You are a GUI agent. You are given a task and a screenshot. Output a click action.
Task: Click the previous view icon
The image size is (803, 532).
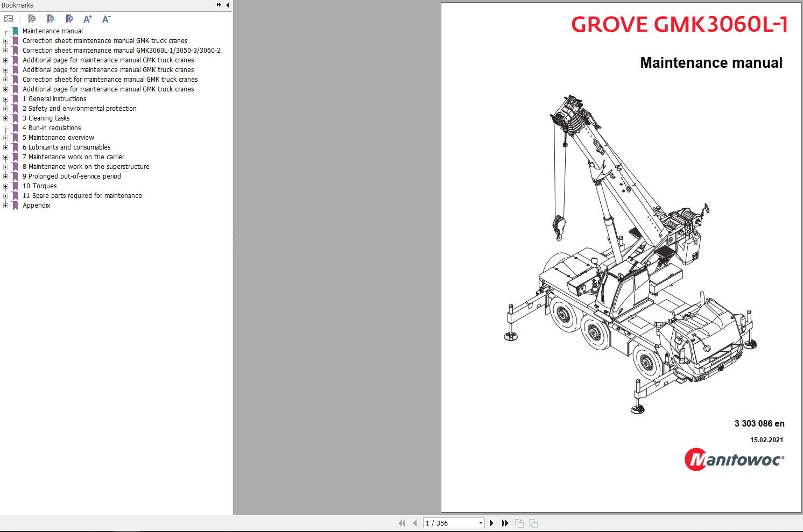(x=519, y=523)
